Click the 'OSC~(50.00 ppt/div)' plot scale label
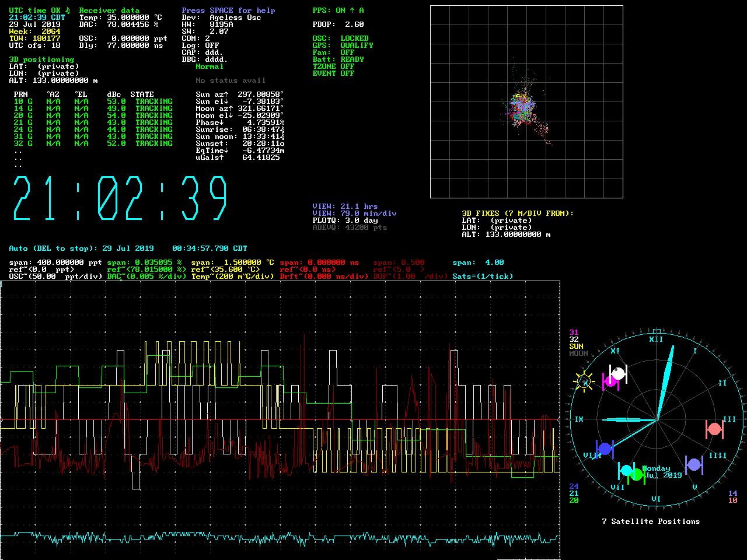The height and width of the screenshot is (560, 747). 55,276
